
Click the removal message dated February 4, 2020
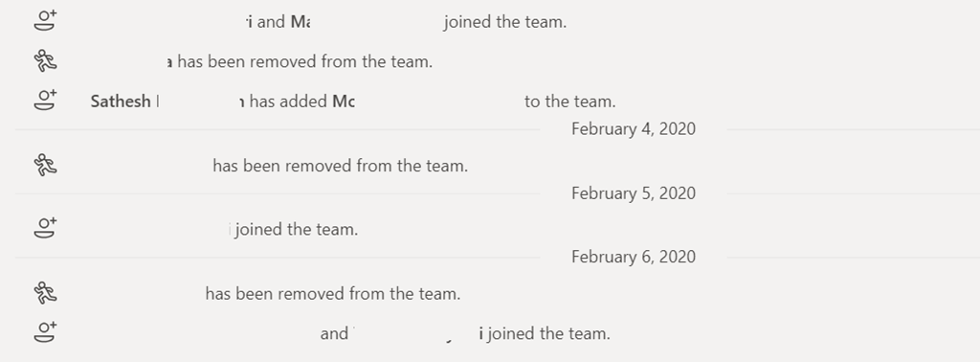click(x=340, y=166)
